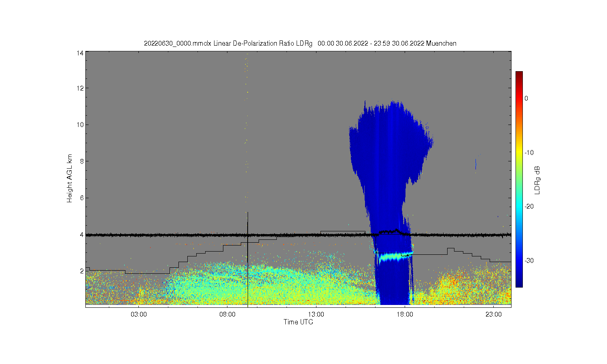Click the vertical black line near 09:00
The width and height of the screenshot is (607, 364).
click(x=247, y=259)
